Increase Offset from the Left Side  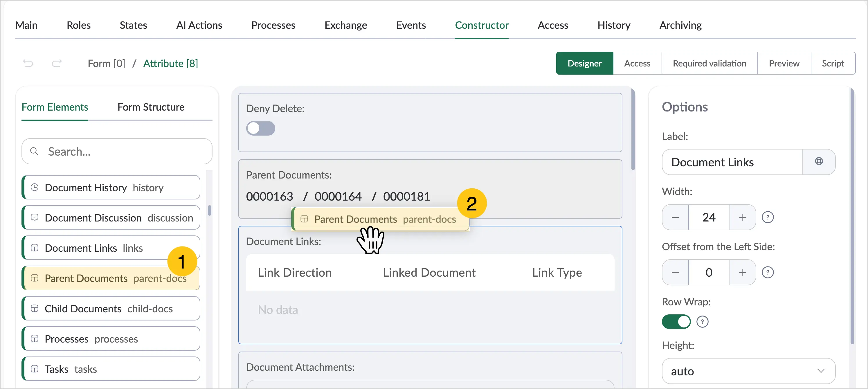click(742, 272)
